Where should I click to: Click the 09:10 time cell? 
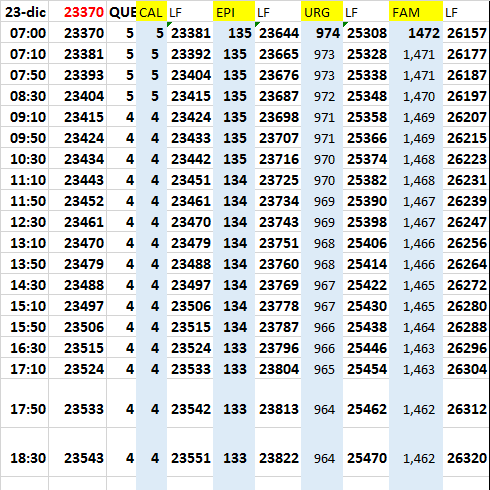point(25,117)
